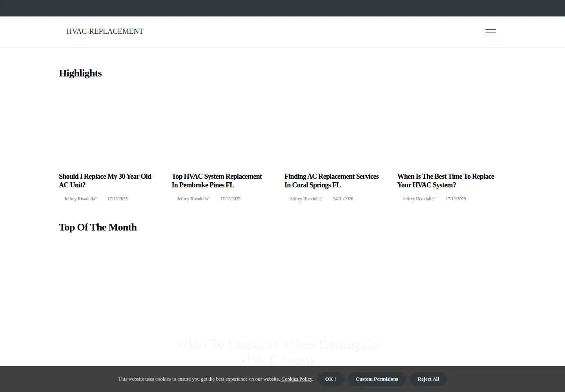Select author Jeffrey Rivadulla under Pembroke Pines article
This screenshot has height=392, width=565.
193,199
